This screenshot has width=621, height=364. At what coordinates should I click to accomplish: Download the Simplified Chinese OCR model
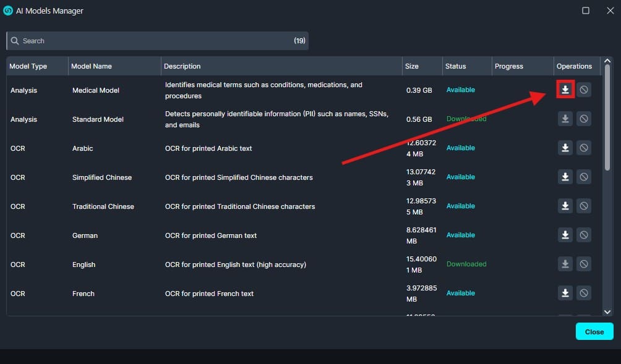pos(565,177)
